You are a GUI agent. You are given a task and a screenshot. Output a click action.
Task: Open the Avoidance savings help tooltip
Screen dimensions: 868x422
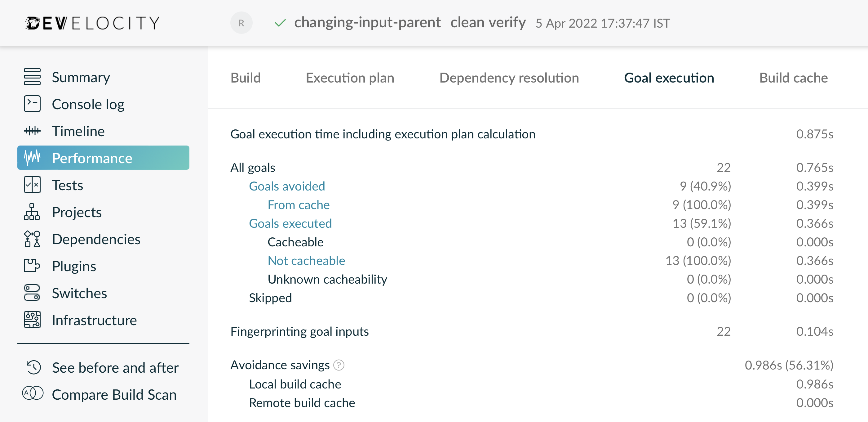pos(339,365)
